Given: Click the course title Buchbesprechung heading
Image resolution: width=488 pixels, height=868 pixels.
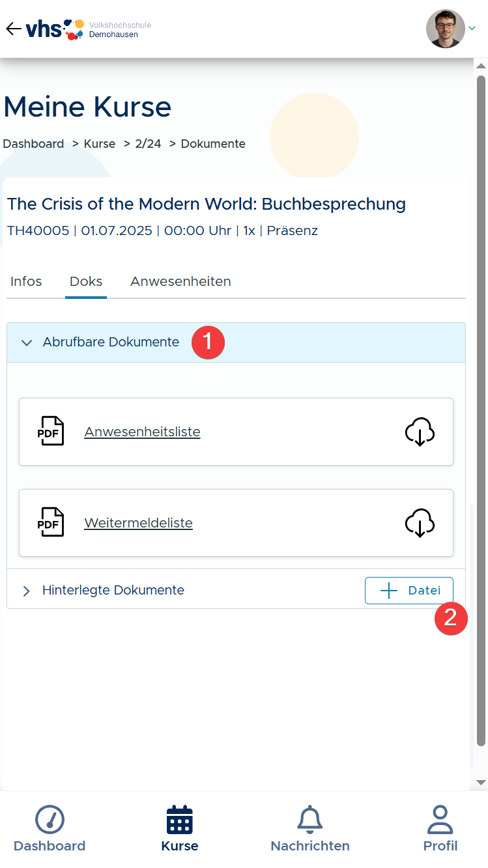Looking at the screenshot, I should (x=206, y=204).
